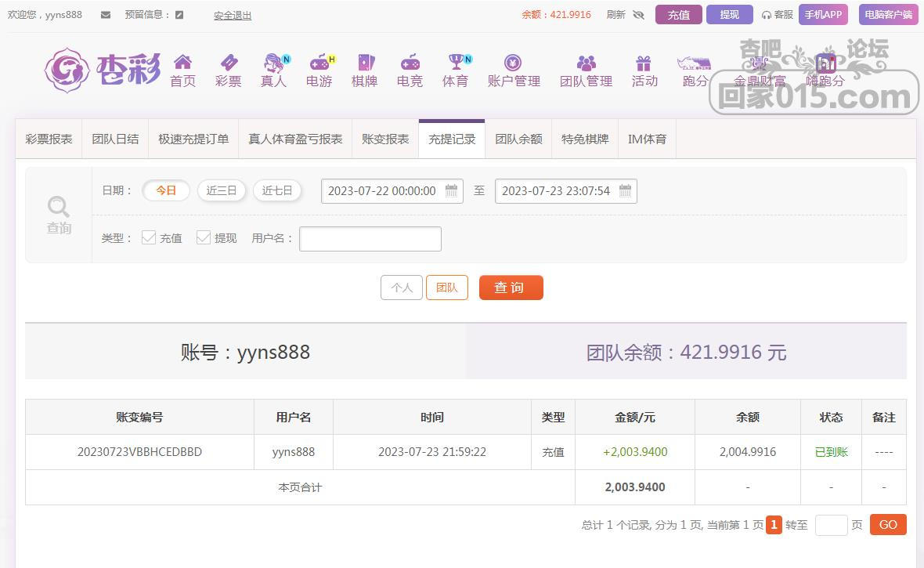Toggle the 提现 type checkbox

click(x=204, y=237)
